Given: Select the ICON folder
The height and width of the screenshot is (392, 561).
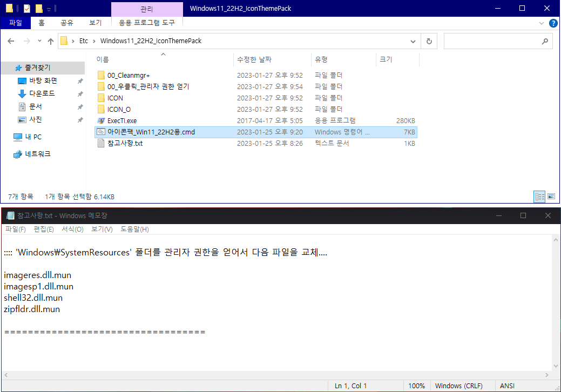Looking at the screenshot, I should pyautogui.click(x=256, y=98).
